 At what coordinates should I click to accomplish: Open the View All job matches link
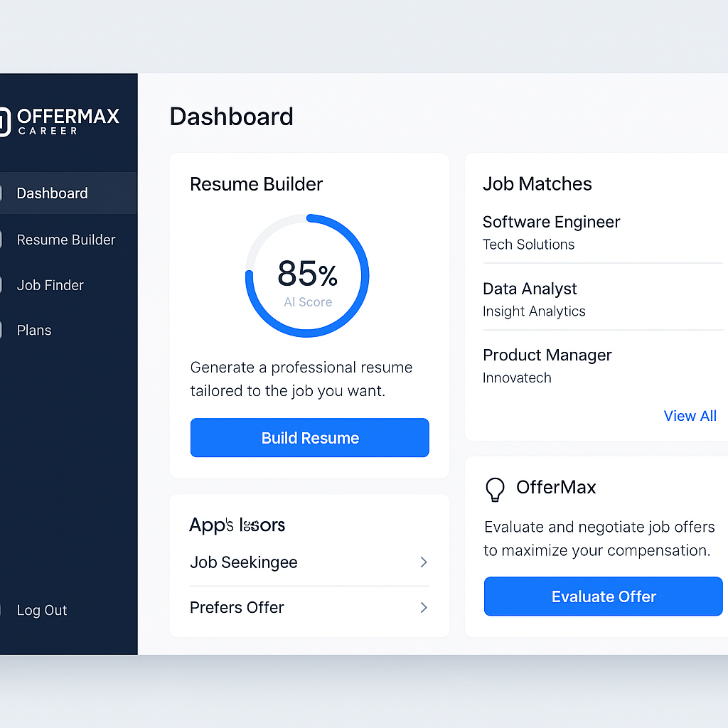(x=690, y=416)
